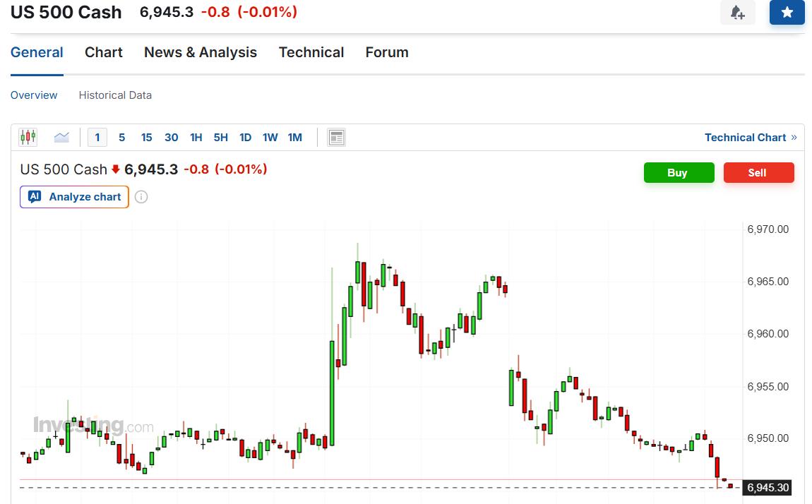Switch to candlestick chart type icon
The height and width of the screenshot is (504, 812).
pyautogui.click(x=28, y=137)
